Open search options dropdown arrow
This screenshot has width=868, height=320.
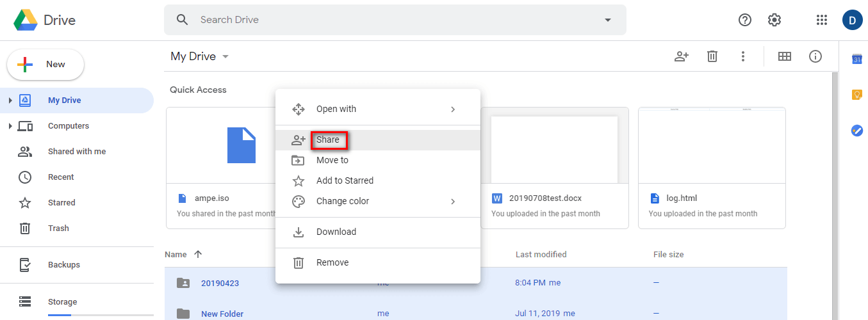(608, 20)
